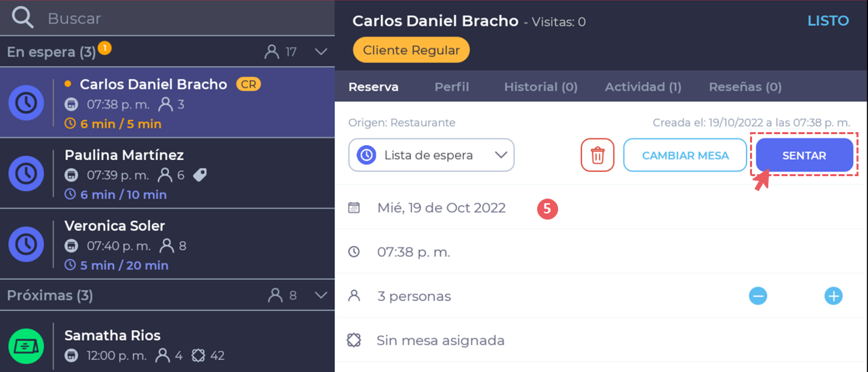
Task: Click the CAMBIAR MESA button
Action: pyautogui.click(x=685, y=155)
